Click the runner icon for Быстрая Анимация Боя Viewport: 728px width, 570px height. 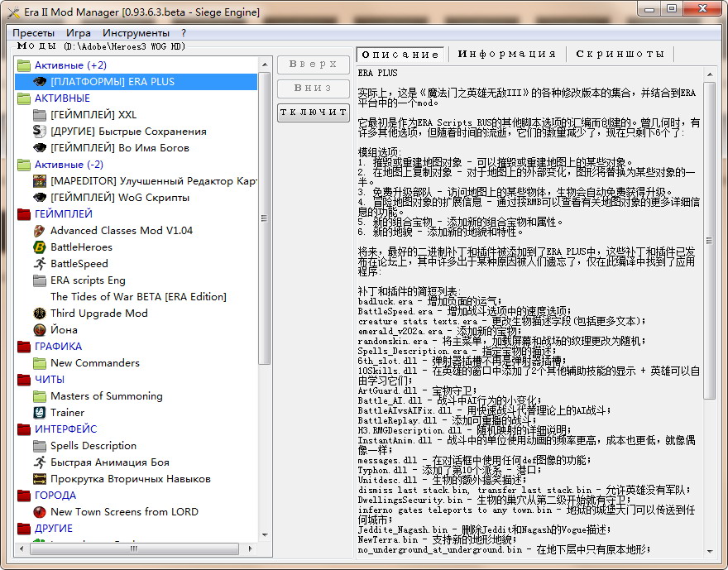click(x=40, y=462)
